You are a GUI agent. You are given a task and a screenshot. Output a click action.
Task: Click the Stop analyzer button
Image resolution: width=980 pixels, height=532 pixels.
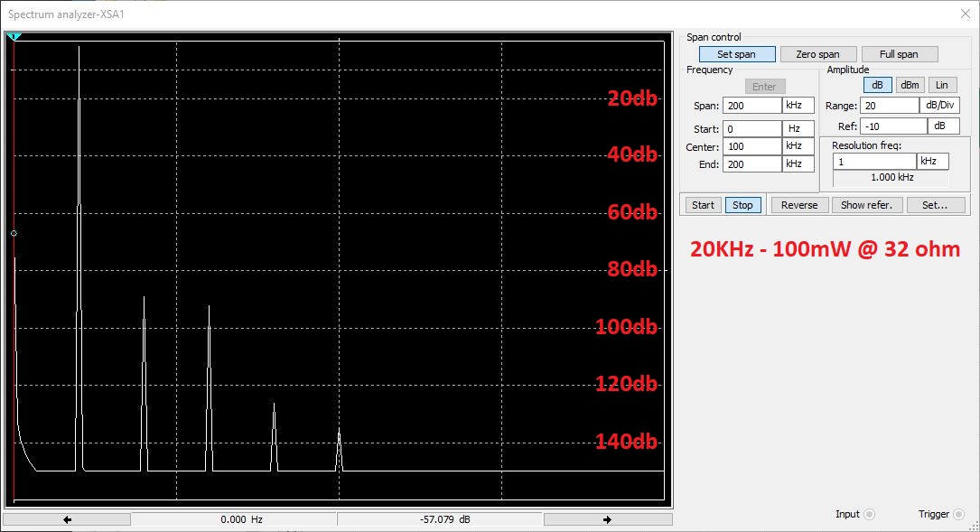tap(742, 205)
